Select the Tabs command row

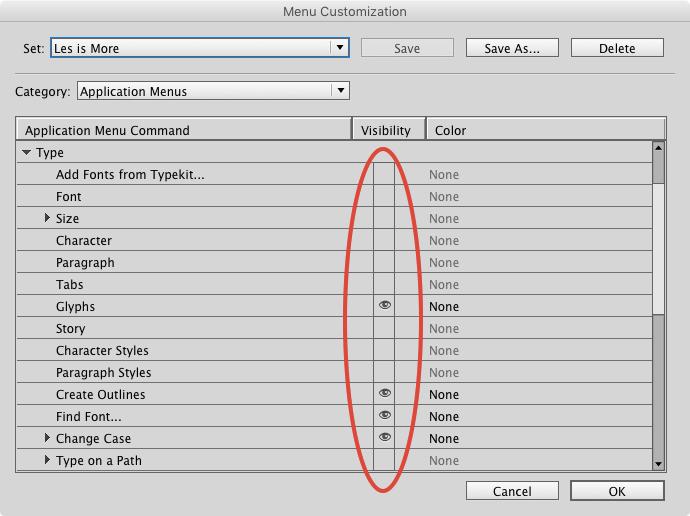[334, 284]
